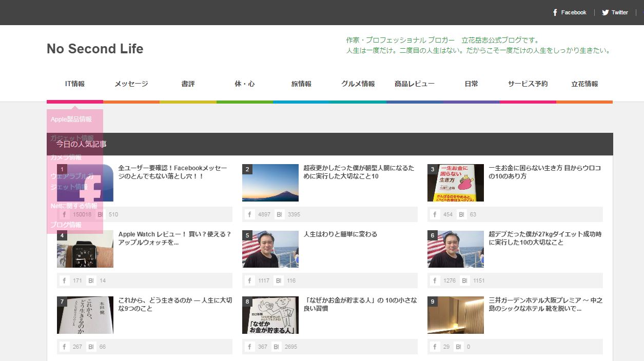Click Facebook share icon under Mt. Fuji article
The image size is (644, 361).
249,214
